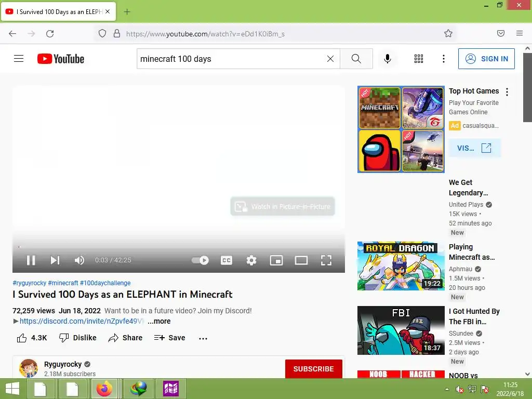Image resolution: width=532 pixels, height=399 pixels.
Task: Reload the page
Action: pyautogui.click(x=50, y=34)
